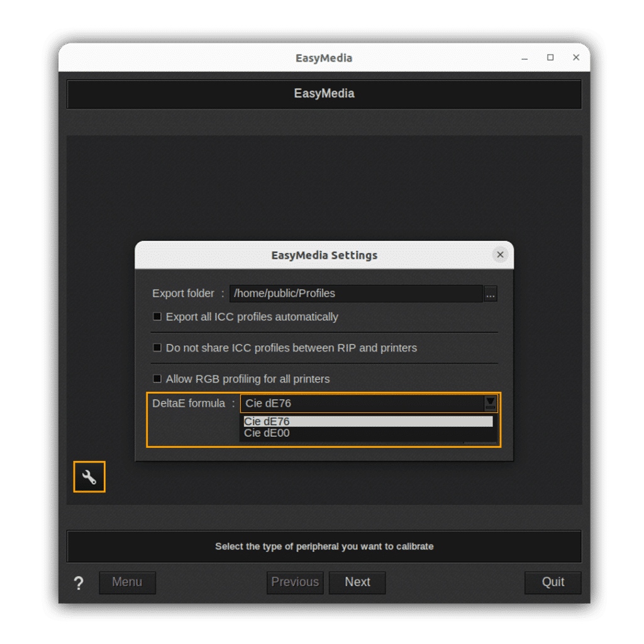Click the question mark help icon

(x=79, y=583)
